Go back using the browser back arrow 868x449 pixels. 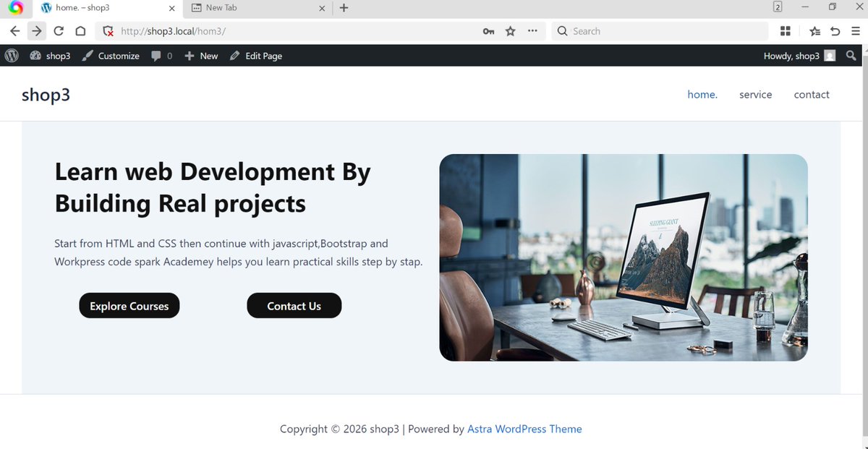pyautogui.click(x=14, y=31)
